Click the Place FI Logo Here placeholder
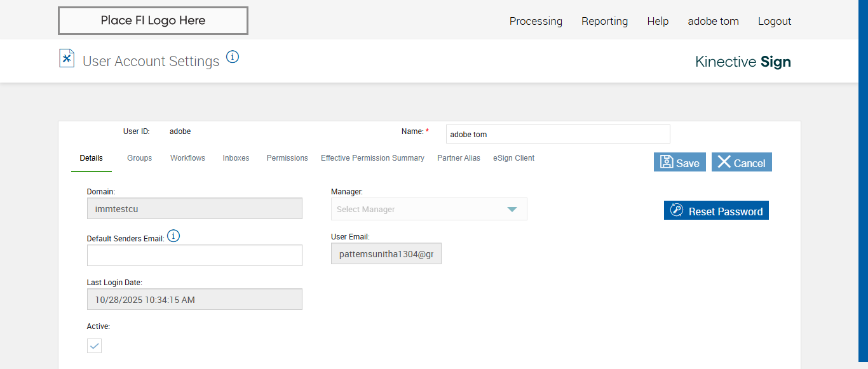 click(x=153, y=20)
